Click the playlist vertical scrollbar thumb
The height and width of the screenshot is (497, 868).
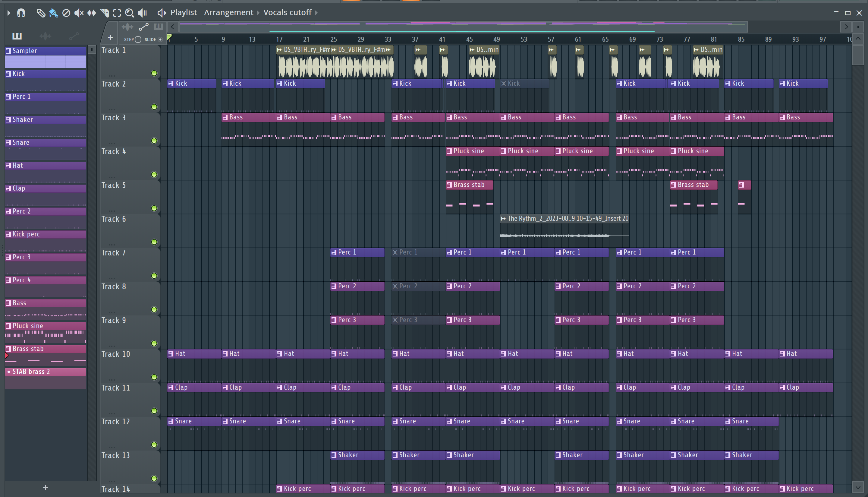tap(858, 55)
